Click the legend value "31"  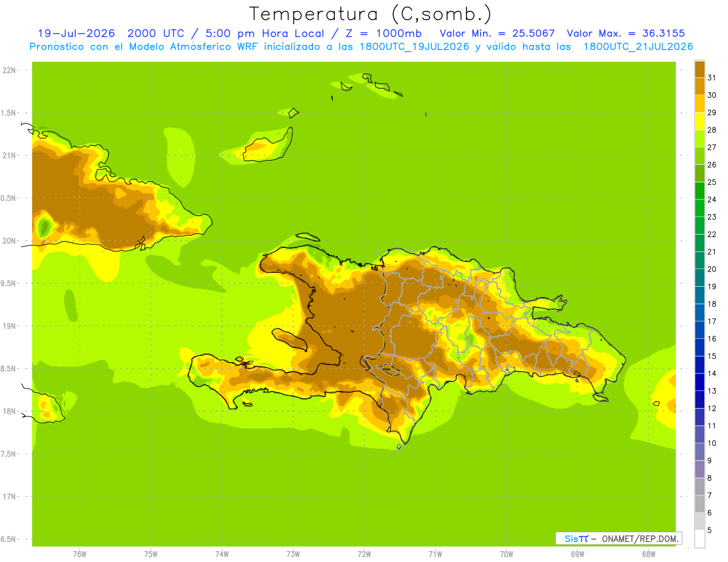[712, 78]
